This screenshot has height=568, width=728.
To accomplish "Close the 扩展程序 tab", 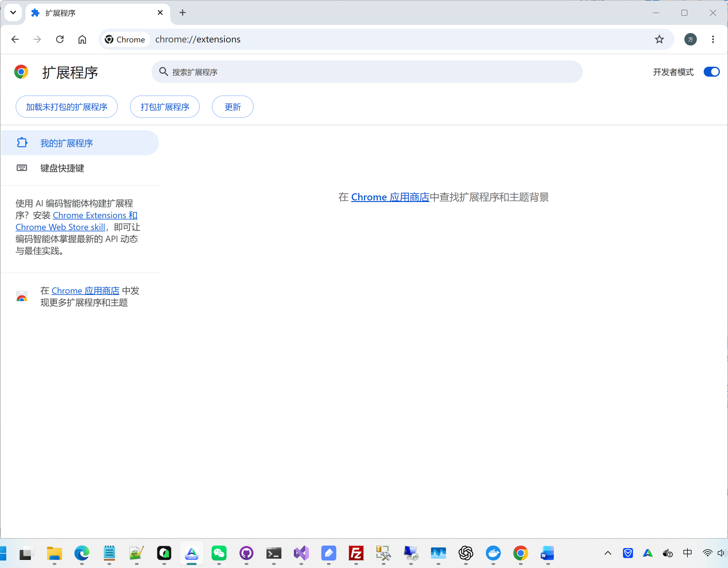I will (x=160, y=13).
